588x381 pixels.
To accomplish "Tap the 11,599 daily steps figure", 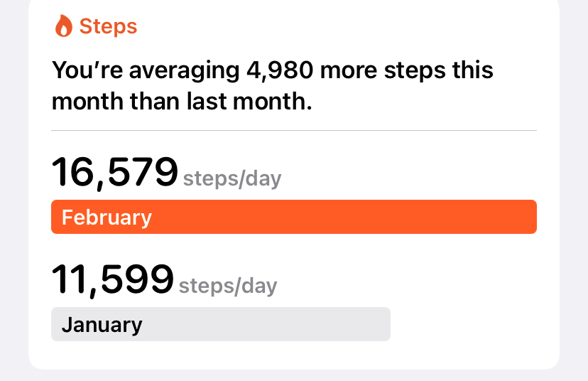I will [x=112, y=279].
